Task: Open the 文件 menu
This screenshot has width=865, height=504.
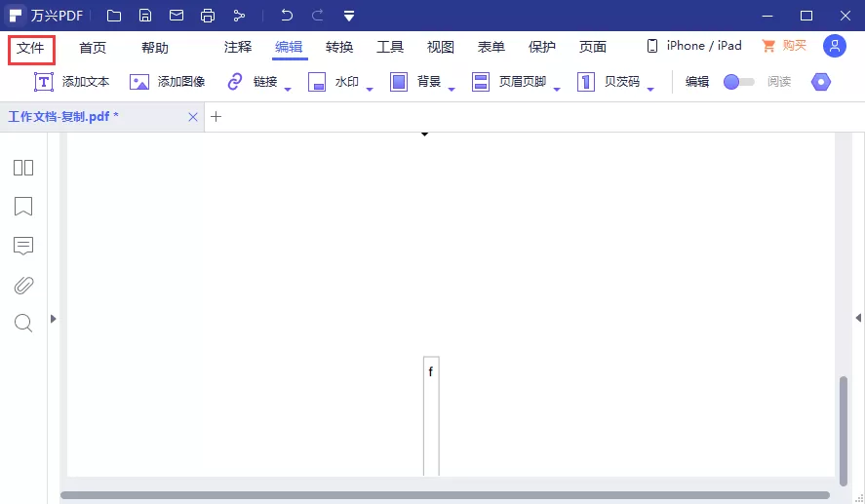Action: (30, 48)
